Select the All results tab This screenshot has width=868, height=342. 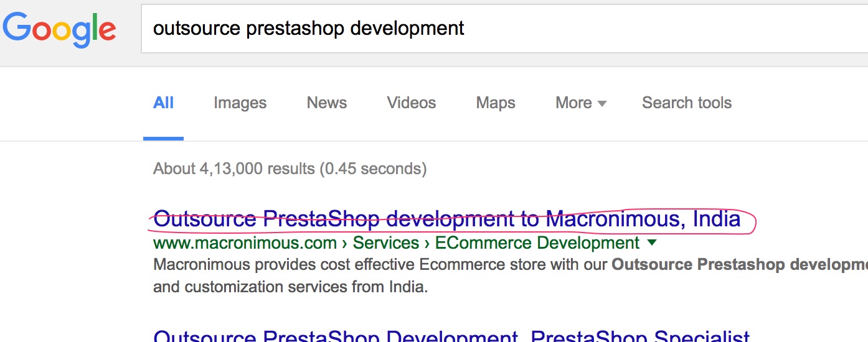pos(163,103)
